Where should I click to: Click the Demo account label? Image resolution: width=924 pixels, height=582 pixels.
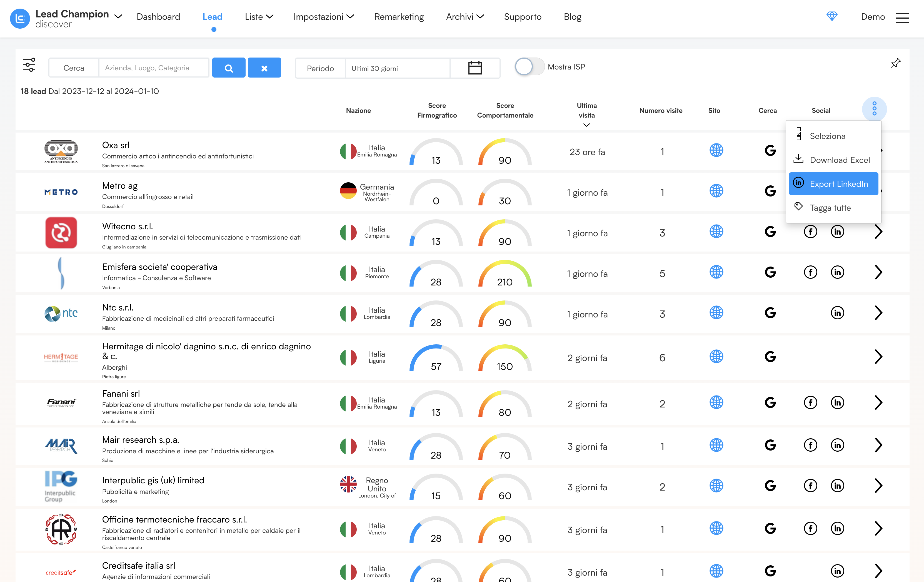tap(873, 16)
